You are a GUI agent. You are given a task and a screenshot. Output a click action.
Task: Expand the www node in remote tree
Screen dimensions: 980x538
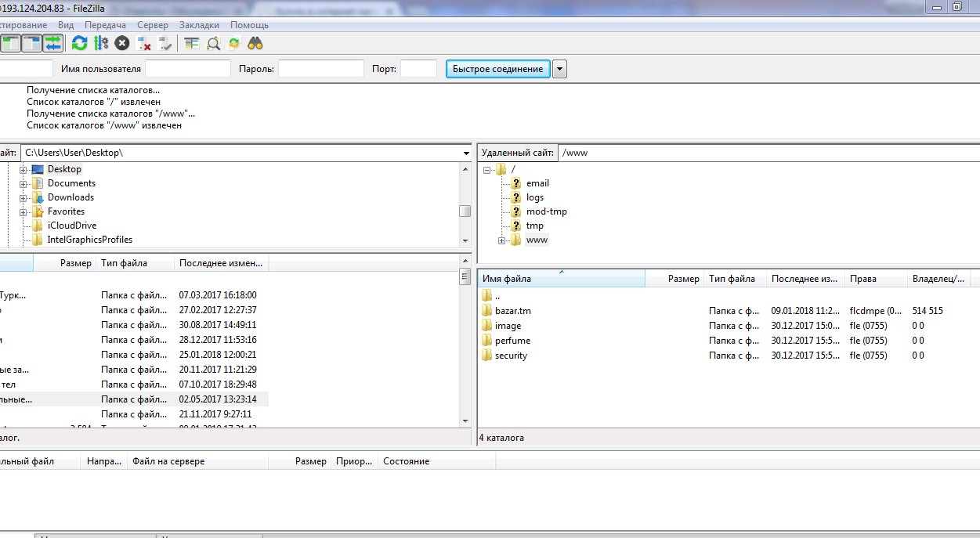tap(501, 240)
